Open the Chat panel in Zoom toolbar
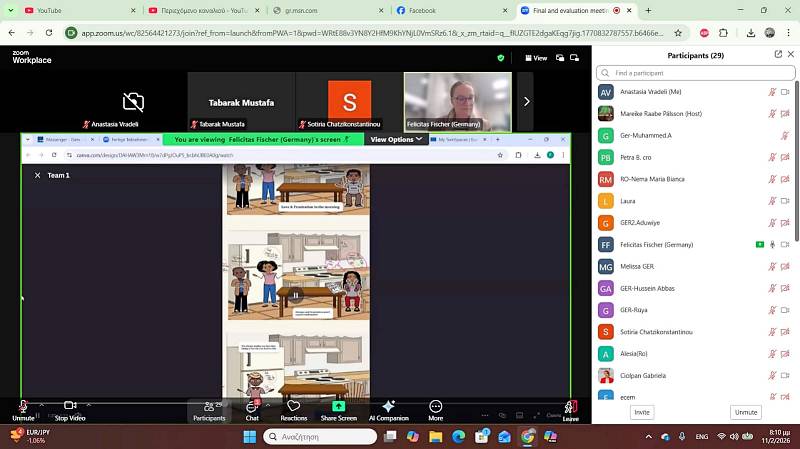The image size is (800, 449). (x=252, y=408)
